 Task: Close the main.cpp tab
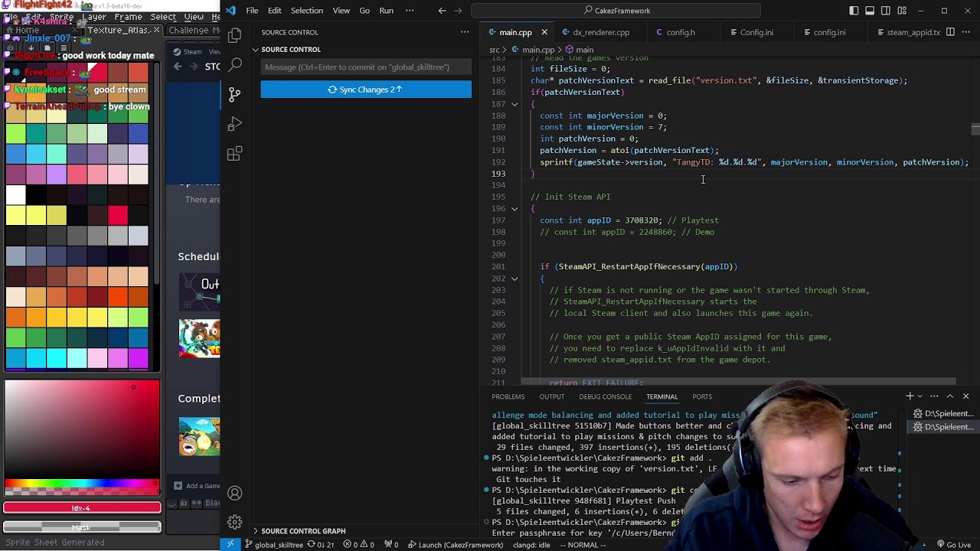pyautogui.click(x=544, y=32)
